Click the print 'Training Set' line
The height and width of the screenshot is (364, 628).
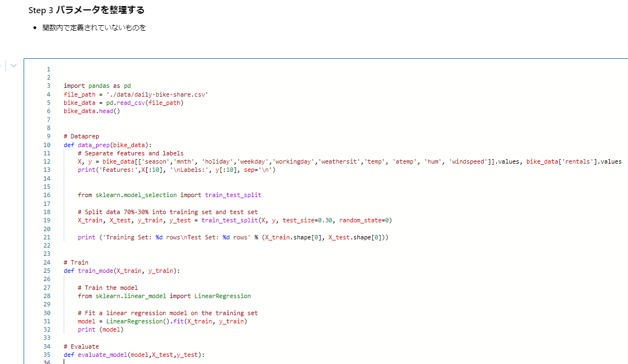coord(233,237)
